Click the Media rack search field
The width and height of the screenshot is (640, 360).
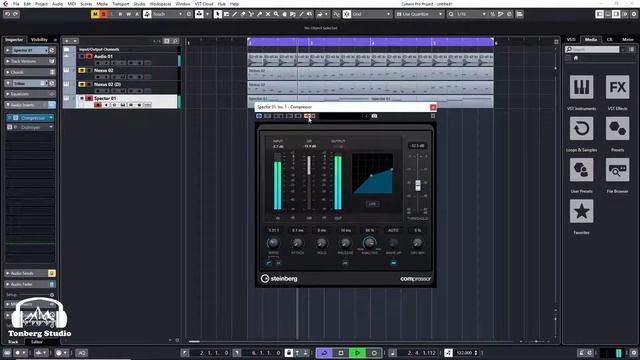(x=592, y=49)
